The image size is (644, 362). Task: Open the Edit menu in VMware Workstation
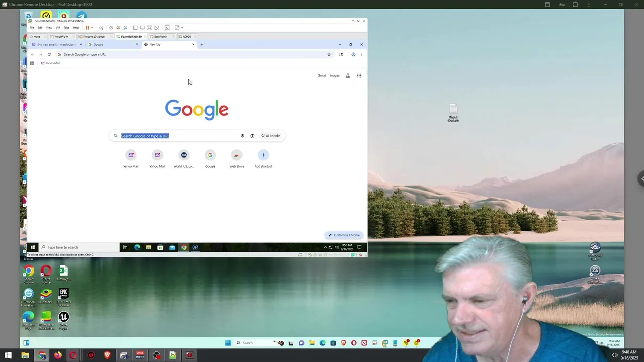[40, 28]
